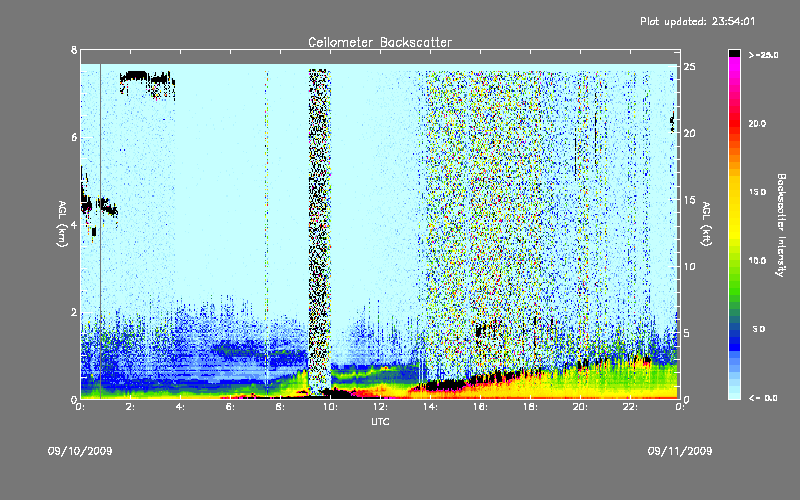Click the 'AGL (kft)' right axis label

[706, 224]
